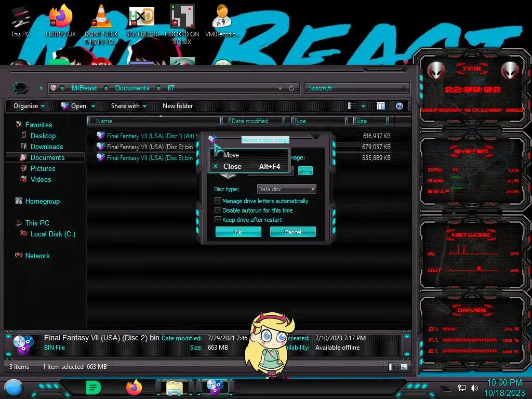
Task: Expand the Share with dropdown
Action: 145,107
